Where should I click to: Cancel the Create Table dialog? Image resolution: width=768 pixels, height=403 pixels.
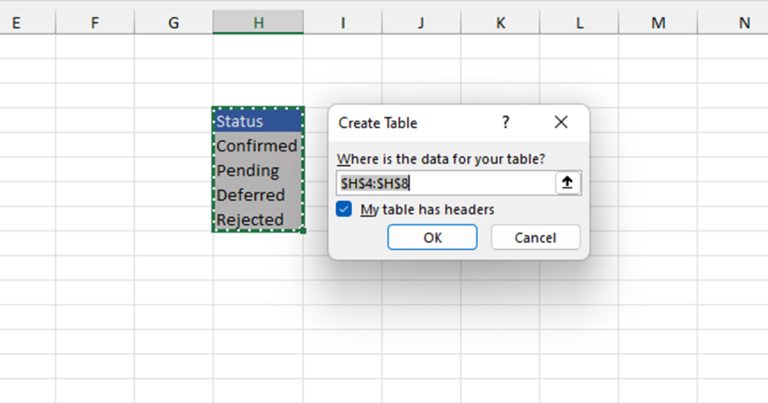click(x=535, y=237)
